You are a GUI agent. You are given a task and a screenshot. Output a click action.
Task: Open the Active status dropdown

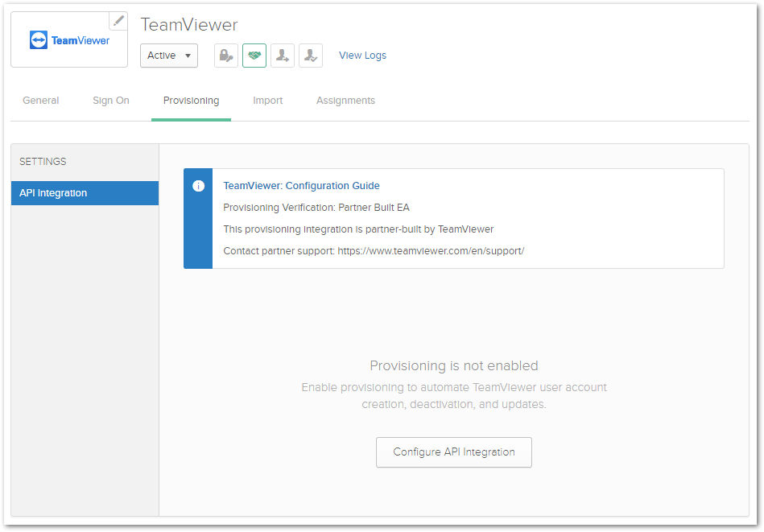(169, 56)
